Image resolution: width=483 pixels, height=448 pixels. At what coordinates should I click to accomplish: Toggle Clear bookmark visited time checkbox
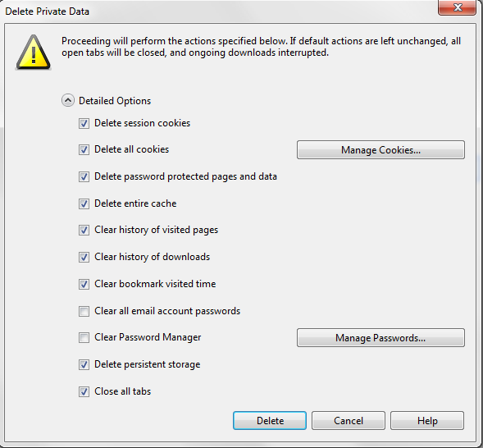84,284
